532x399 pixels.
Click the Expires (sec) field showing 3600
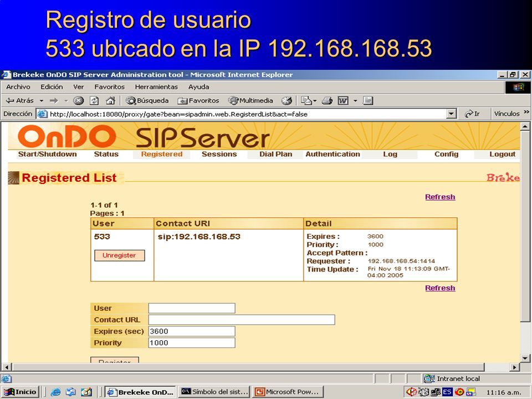(x=192, y=331)
